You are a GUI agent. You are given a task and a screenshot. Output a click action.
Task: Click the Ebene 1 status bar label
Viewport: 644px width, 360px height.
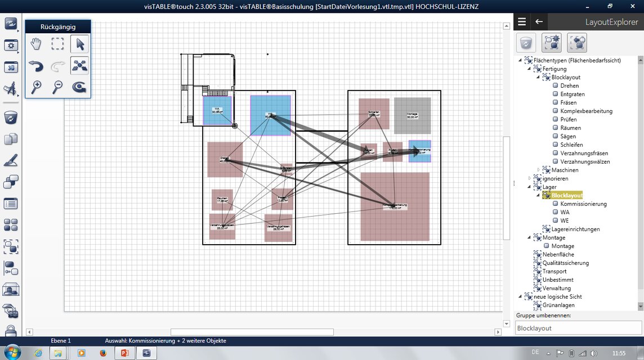pos(61,341)
